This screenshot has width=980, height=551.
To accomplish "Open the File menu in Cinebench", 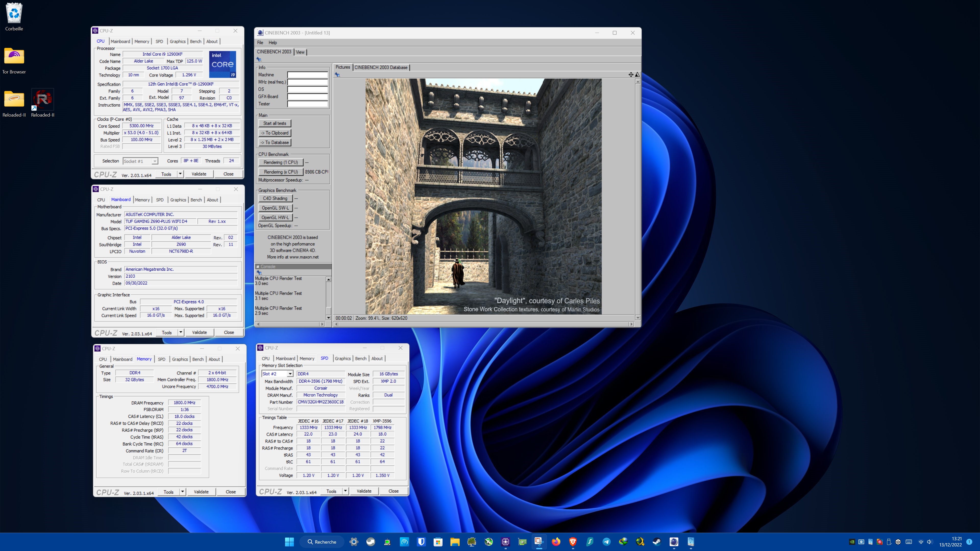I will tap(260, 43).
